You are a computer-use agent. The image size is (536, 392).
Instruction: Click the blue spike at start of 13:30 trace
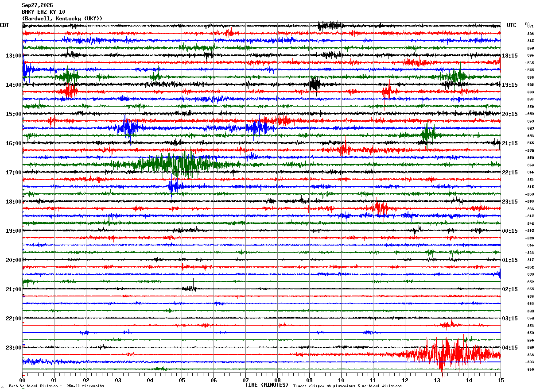pyautogui.click(x=26, y=69)
